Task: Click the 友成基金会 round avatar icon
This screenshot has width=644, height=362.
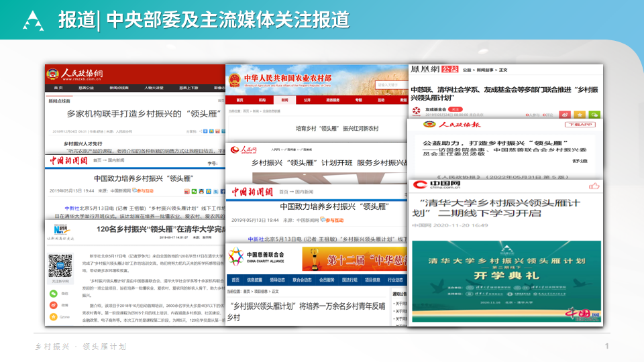Action: pos(417,111)
